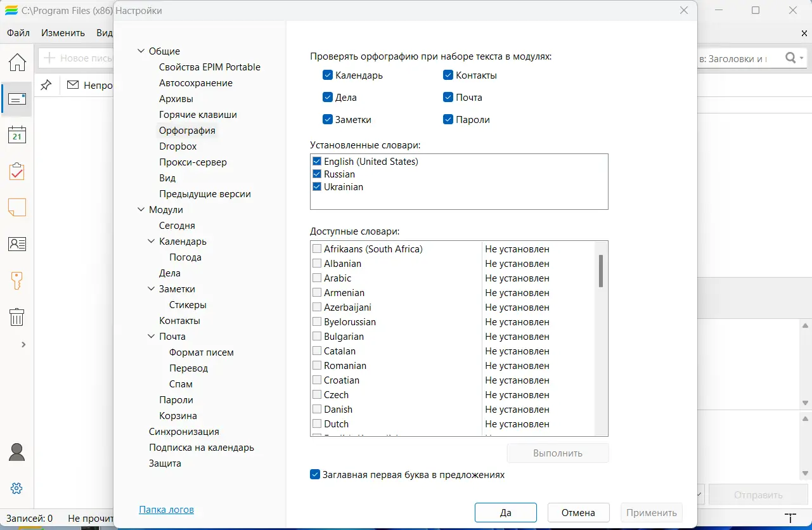This screenshot has height=530, width=812.
Task: Open the Mail module in sidebar
Action: (17, 99)
